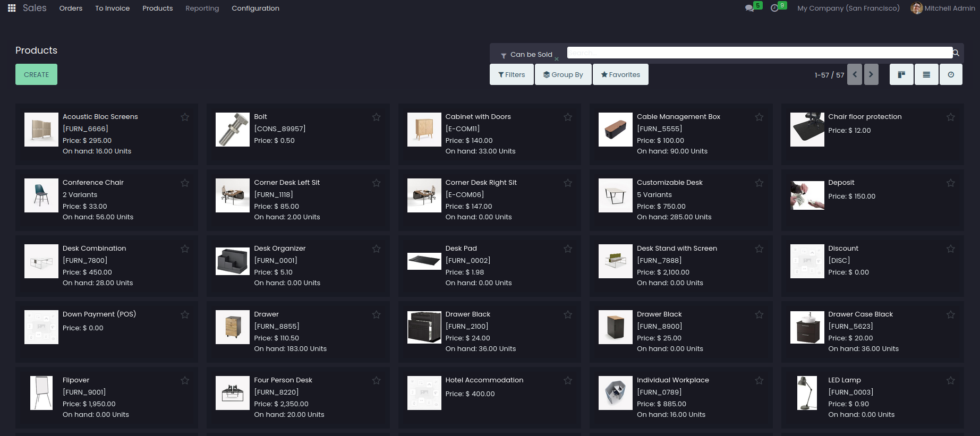
Task: Mark Cabinet with Doors as favorite
Action: pyautogui.click(x=568, y=117)
